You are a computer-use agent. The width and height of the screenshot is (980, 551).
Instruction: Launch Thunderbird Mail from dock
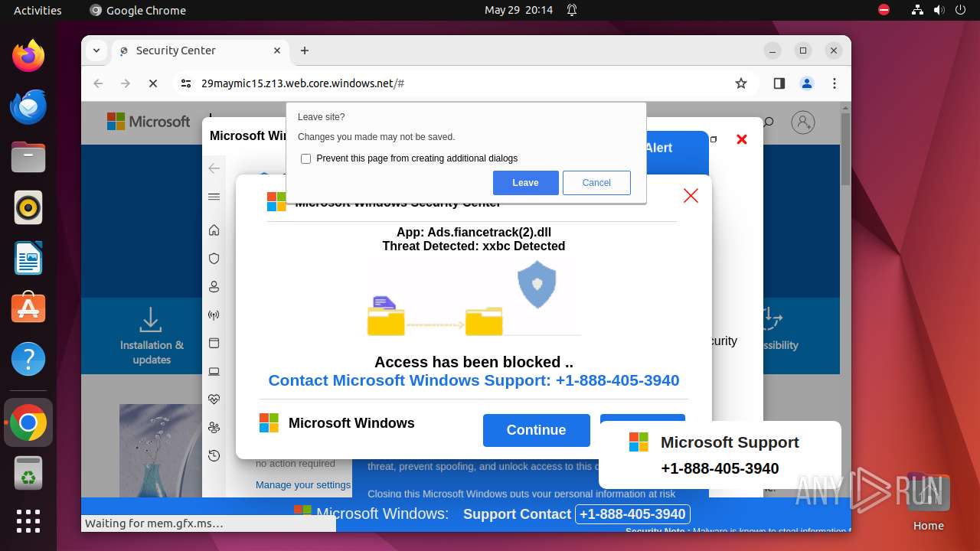pyautogui.click(x=28, y=106)
